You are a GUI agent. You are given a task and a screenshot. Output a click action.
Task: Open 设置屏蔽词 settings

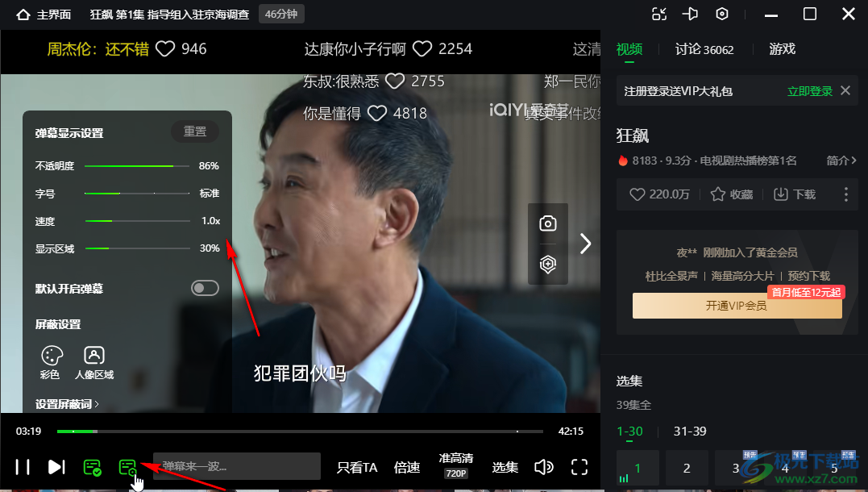click(67, 404)
